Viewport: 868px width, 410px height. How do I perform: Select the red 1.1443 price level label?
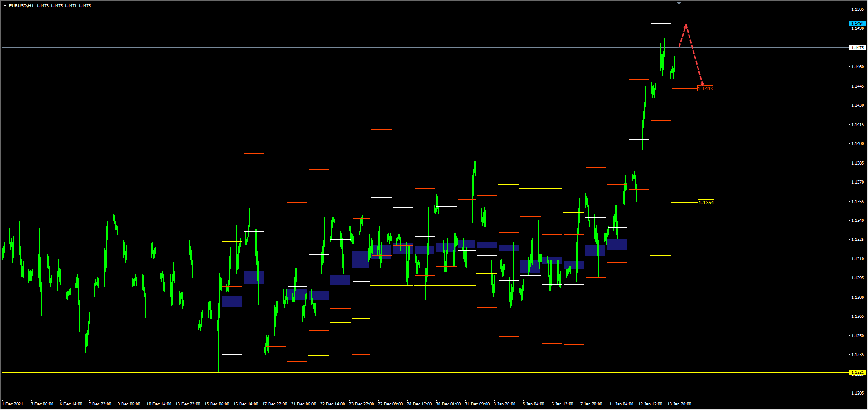tap(705, 89)
